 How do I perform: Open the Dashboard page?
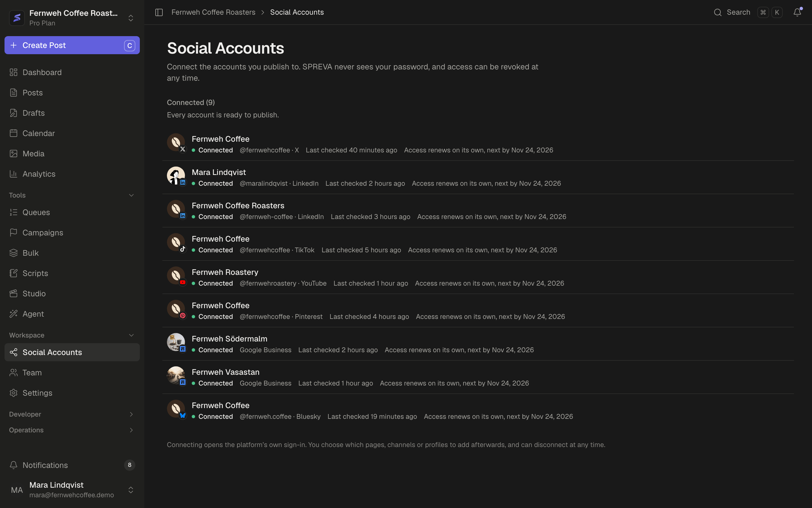click(x=72, y=72)
